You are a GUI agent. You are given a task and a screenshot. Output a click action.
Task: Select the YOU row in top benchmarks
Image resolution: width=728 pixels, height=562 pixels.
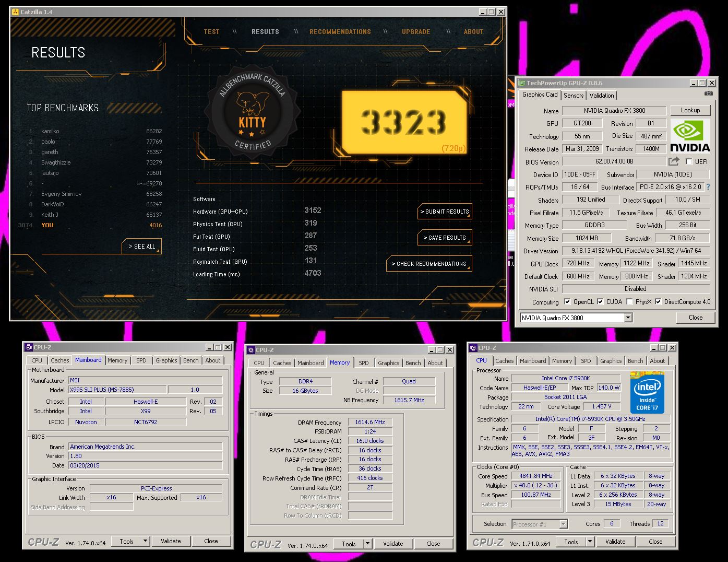90,225
